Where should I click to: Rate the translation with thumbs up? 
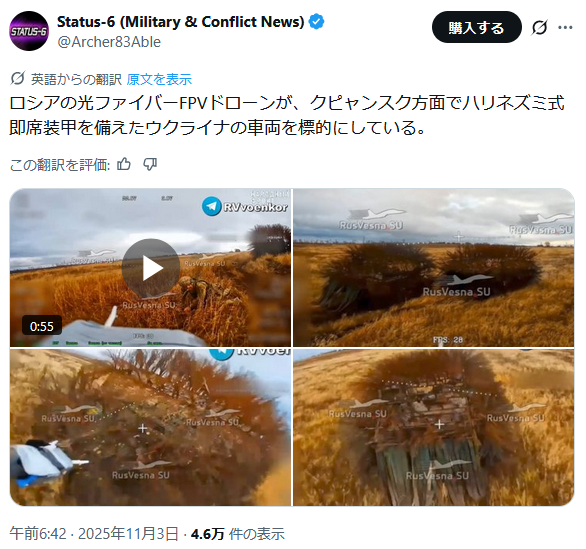(124, 164)
